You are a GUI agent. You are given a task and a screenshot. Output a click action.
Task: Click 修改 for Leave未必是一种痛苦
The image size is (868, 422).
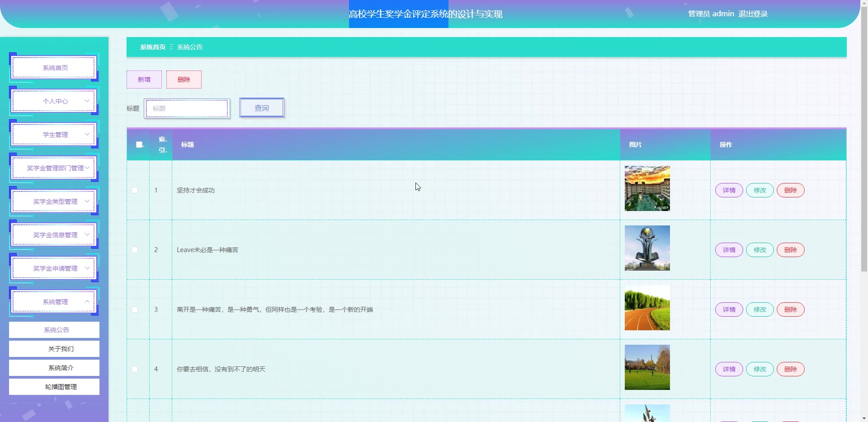pyautogui.click(x=760, y=250)
